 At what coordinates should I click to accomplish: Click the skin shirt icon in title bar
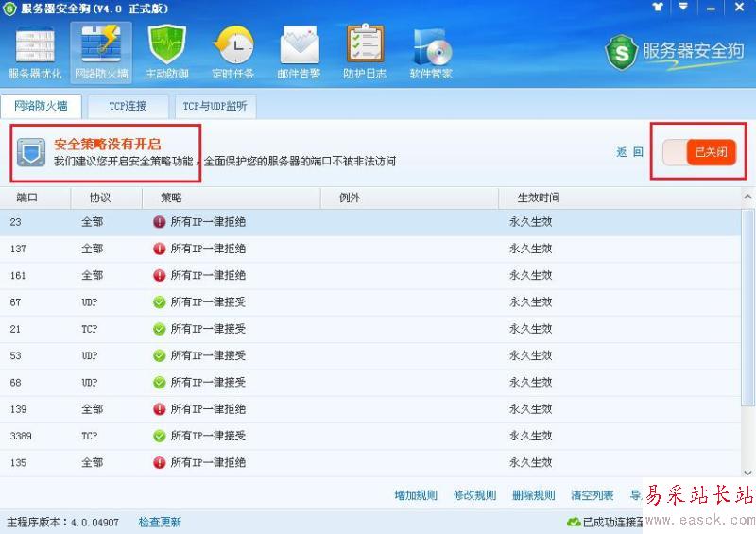coord(657,8)
